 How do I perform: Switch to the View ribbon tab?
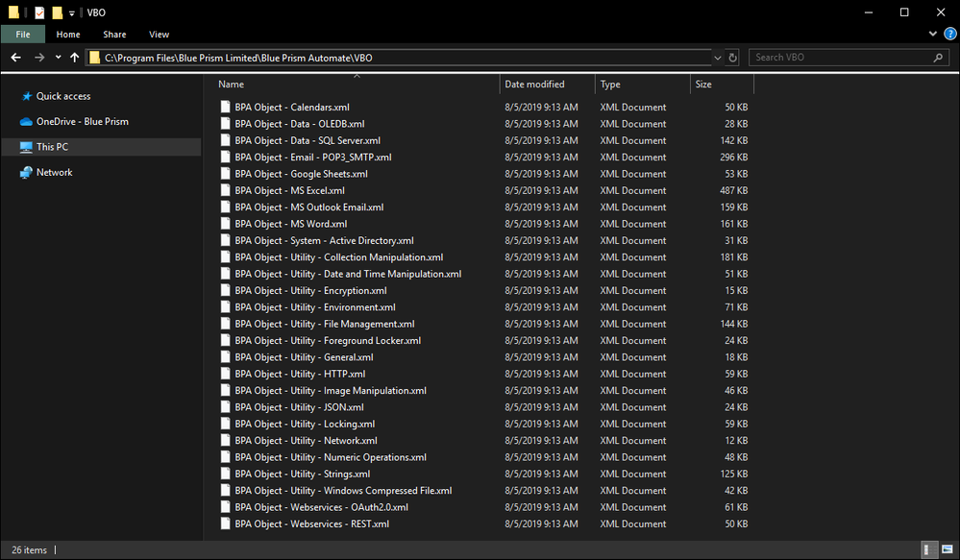[160, 35]
